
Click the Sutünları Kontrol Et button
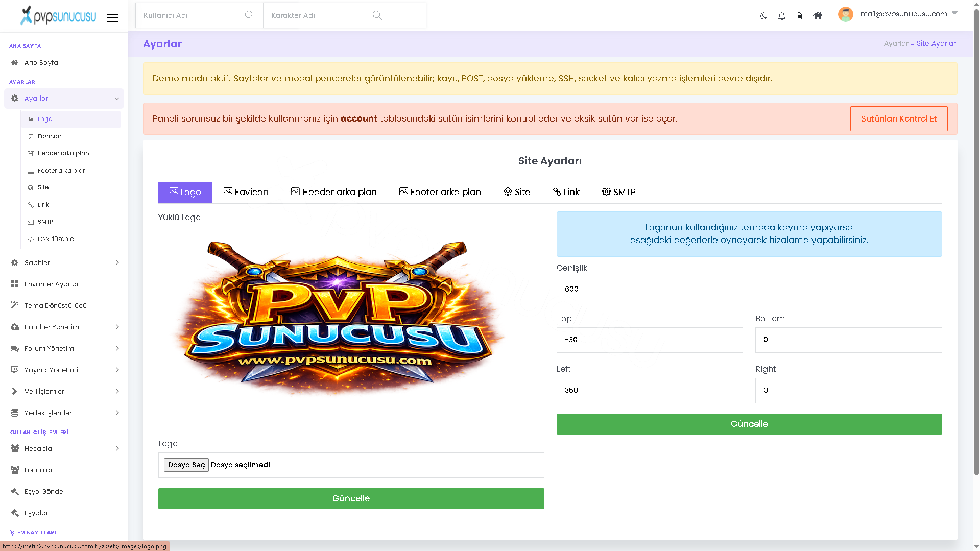pos(898,118)
